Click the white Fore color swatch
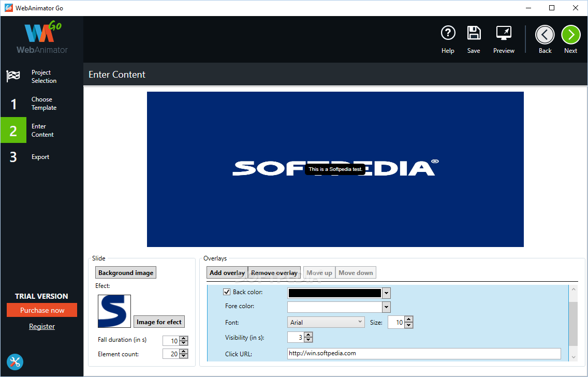The height and width of the screenshot is (377, 588). pyautogui.click(x=334, y=307)
